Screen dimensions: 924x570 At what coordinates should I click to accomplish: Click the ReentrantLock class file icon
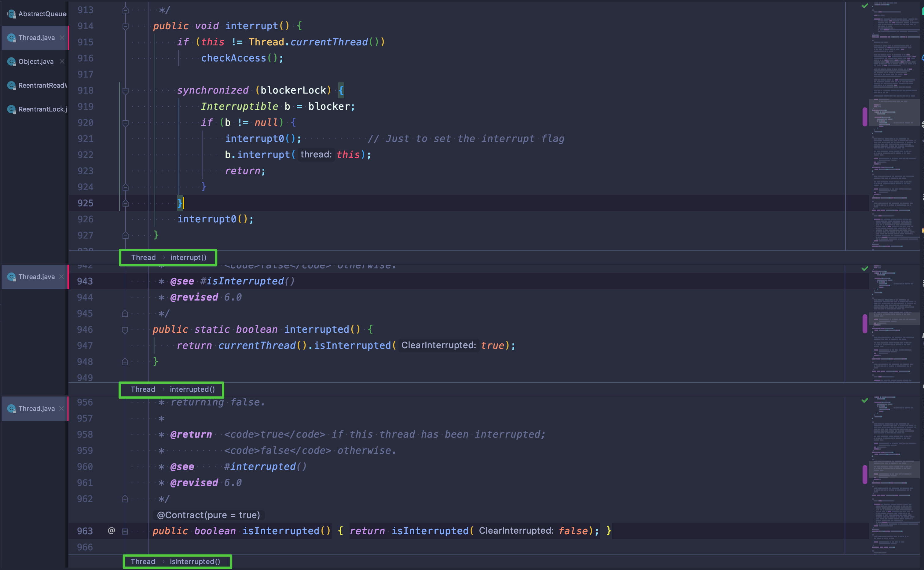point(11,109)
